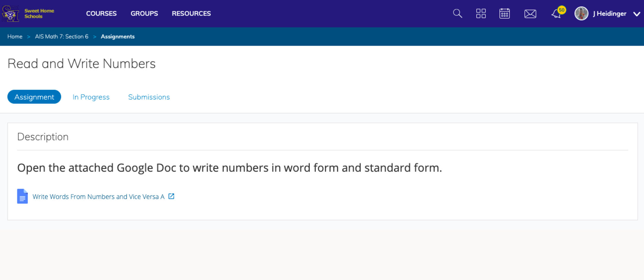Open the GROUPS menu
Image resolution: width=644 pixels, height=280 pixels.
coord(144,14)
